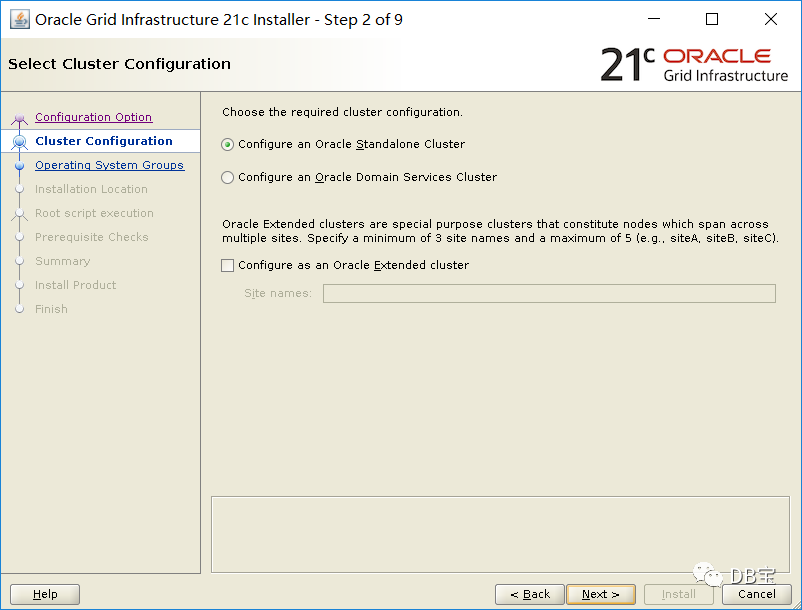The image size is (802, 610).
Task: Click the Configuration Option step bullet icon
Action: pyautogui.click(x=19, y=119)
